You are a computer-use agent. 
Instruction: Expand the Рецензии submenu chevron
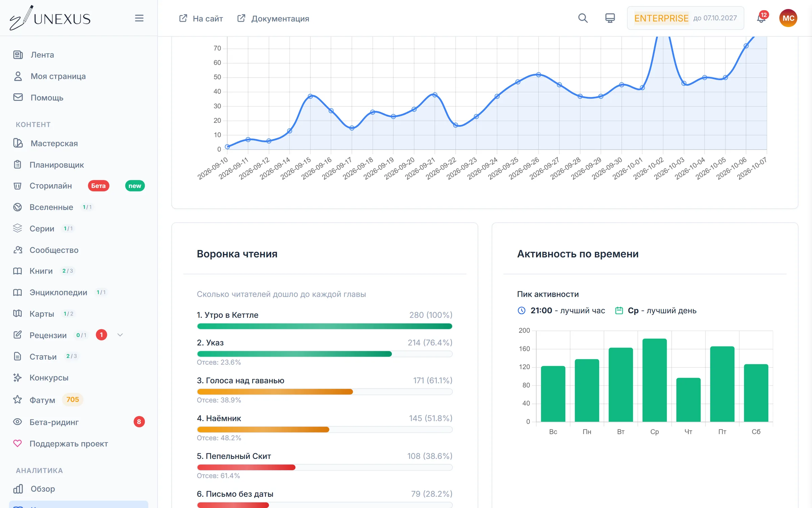[120, 335]
